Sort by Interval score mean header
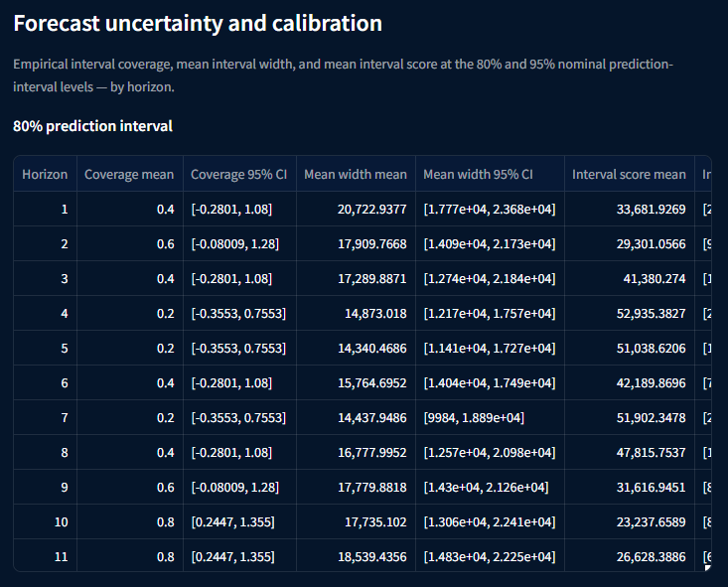Viewport: 728px width, 587px height. (x=629, y=174)
